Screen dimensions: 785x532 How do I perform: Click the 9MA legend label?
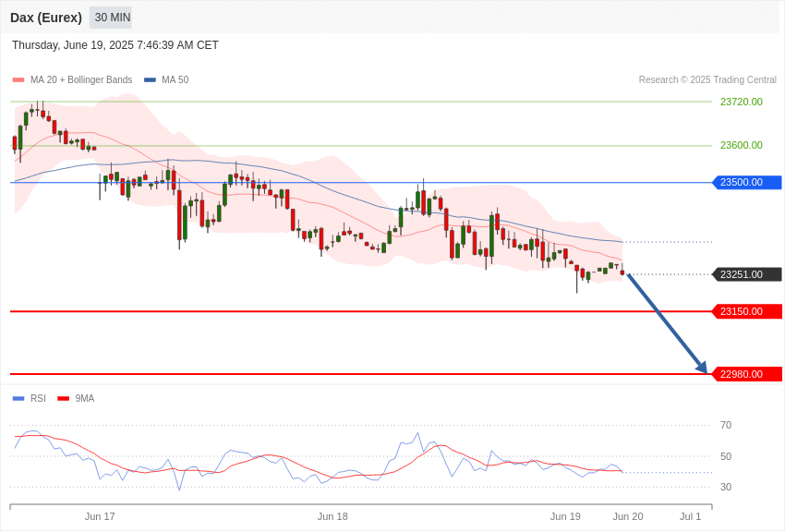click(85, 399)
